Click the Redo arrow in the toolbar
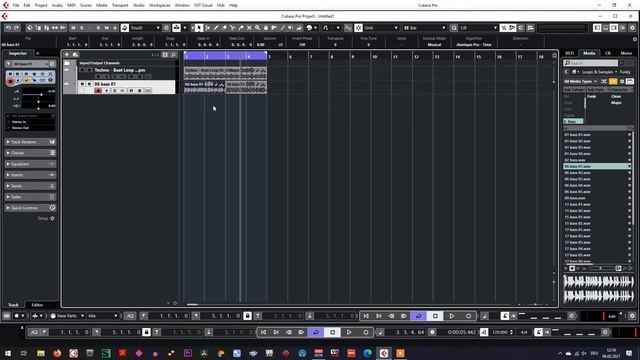Image resolution: width=640 pixels, height=360 pixels. (17, 28)
